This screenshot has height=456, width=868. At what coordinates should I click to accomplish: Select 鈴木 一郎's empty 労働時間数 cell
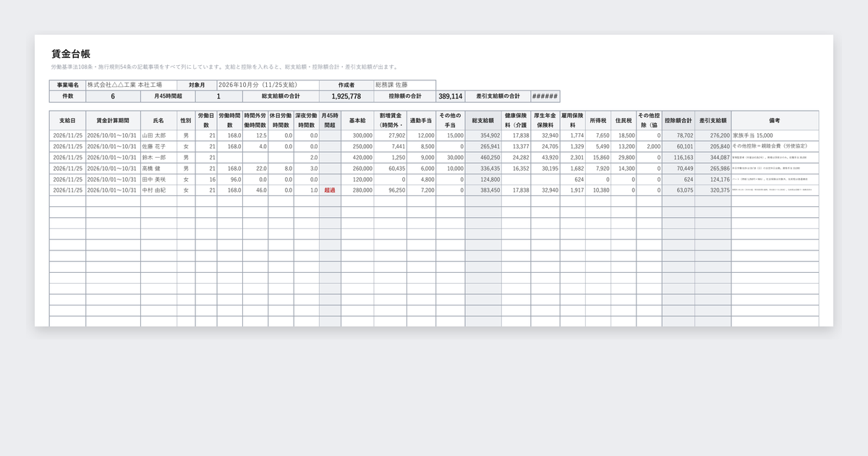coord(230,157)
